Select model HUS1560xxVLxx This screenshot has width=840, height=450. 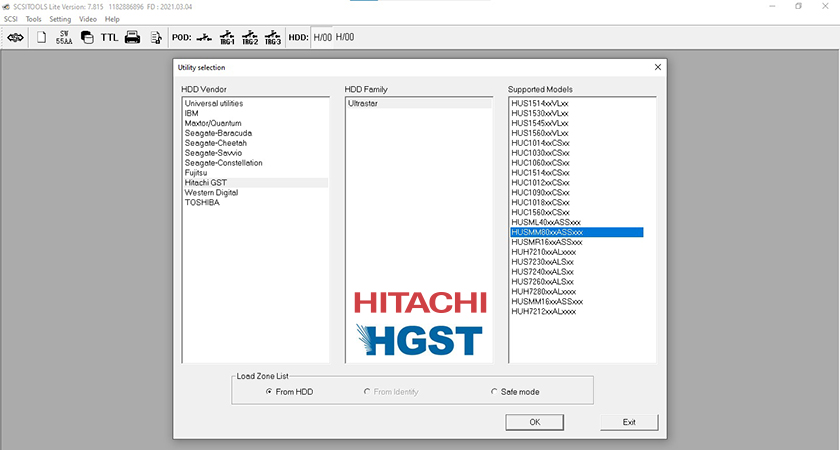tap(577, 133)
